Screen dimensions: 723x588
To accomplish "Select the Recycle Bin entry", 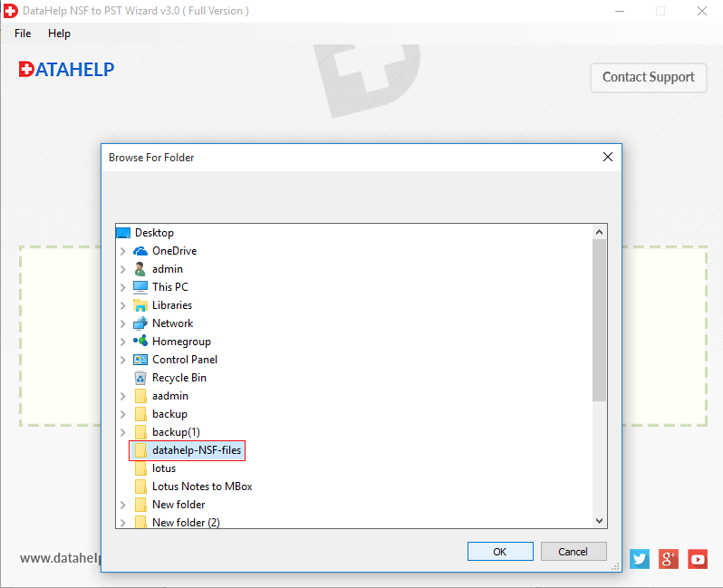I will pos(179,378).
